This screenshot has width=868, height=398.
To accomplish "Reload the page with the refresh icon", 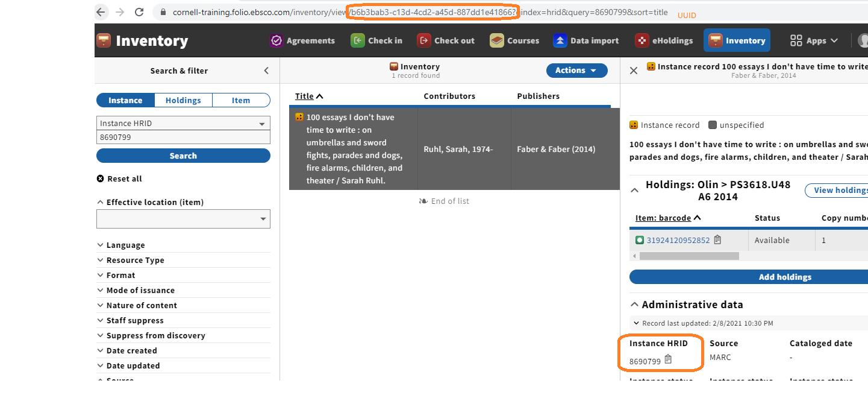I will coord(139,12).
